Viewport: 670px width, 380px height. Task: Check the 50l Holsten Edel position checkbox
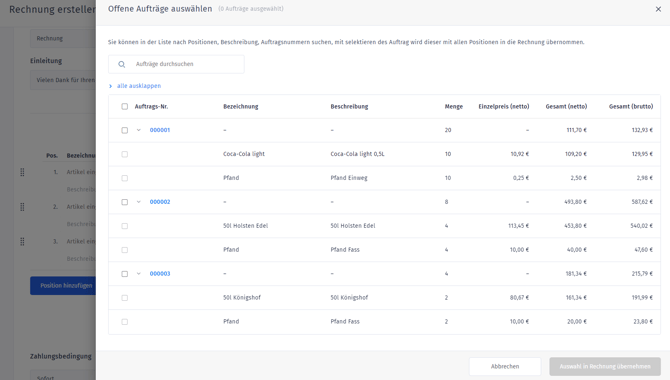click(x=124, y=226)
